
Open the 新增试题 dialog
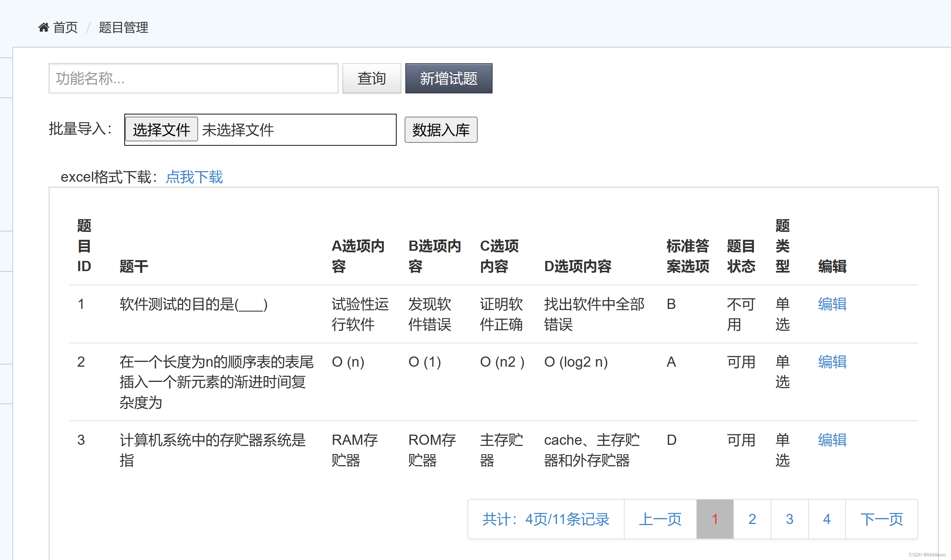pyautogui.click(x=448, y=78)
